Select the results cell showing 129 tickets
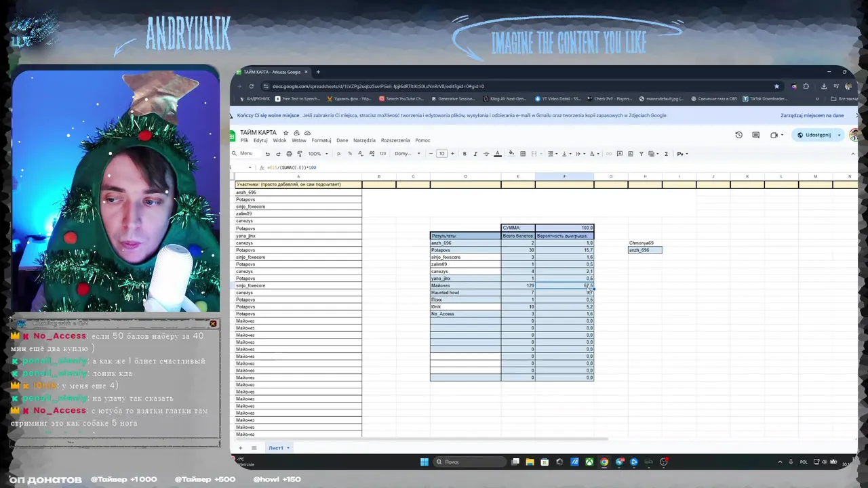This screenshot has height=488, width=868. click(x=518, y=285)
